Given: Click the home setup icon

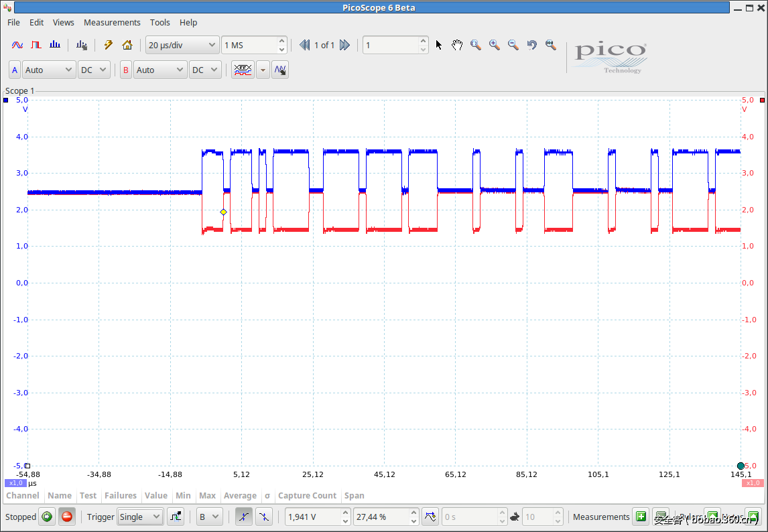Looking at the screenshot, I should (x=127, y=45).
